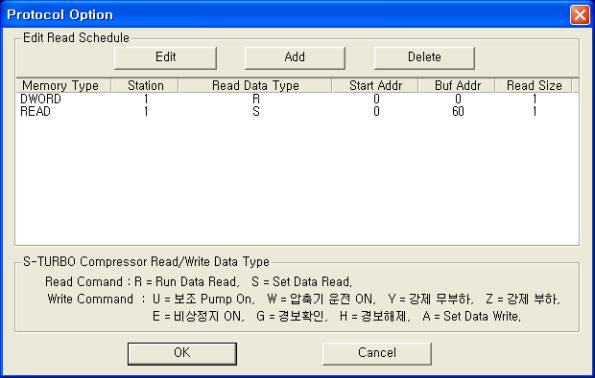Select the R read data type cell
The image size is (595, 378).
tap(256, 99)
